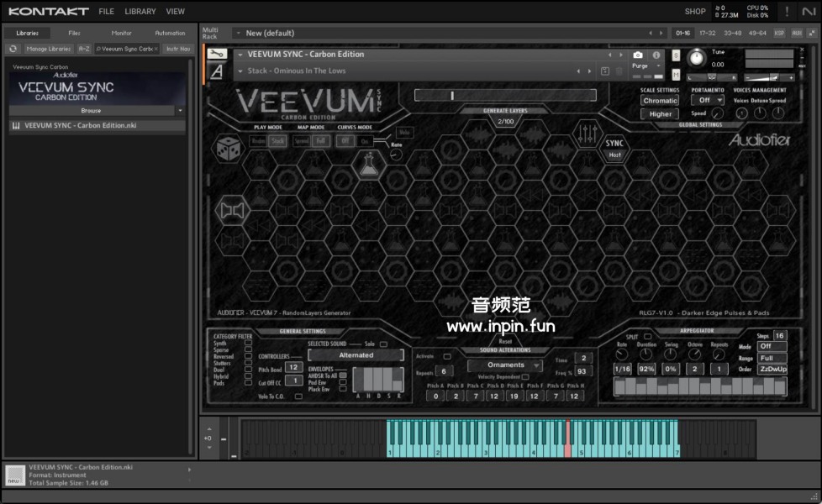
Task: Switch to Automation tab
Action: pyautogui.click(x=170, y=33)
